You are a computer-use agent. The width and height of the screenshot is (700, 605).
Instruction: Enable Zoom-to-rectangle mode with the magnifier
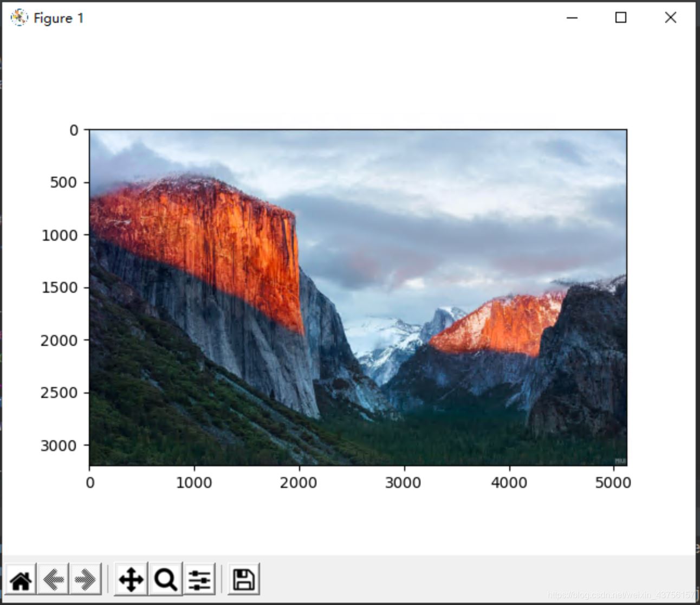click(x=164, y=579)
